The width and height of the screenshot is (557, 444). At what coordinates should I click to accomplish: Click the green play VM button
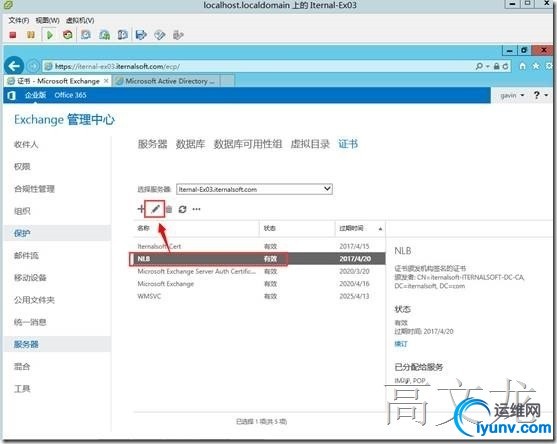click(x=50, y=35)
